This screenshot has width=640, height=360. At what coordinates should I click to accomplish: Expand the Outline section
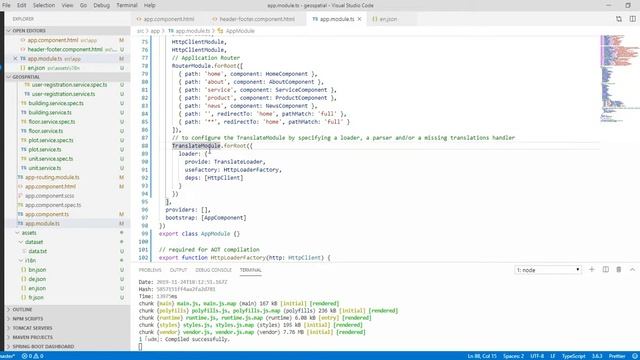coord(68,309)
